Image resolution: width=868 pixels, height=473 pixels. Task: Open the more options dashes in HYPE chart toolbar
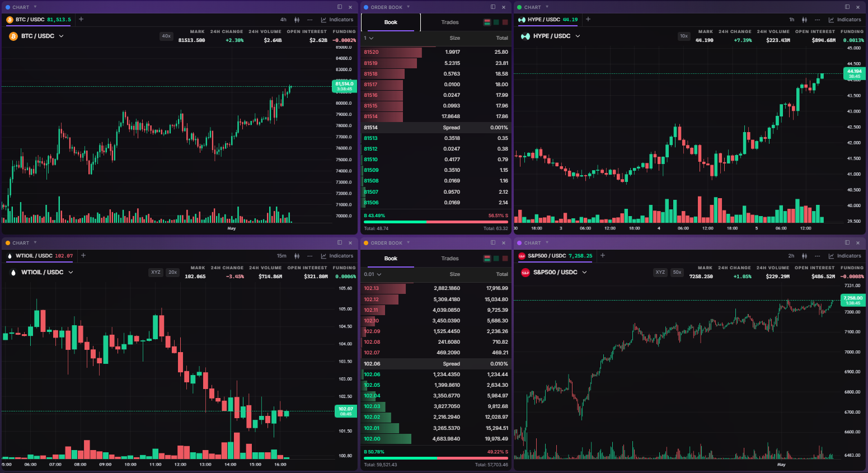pos(818,20)
